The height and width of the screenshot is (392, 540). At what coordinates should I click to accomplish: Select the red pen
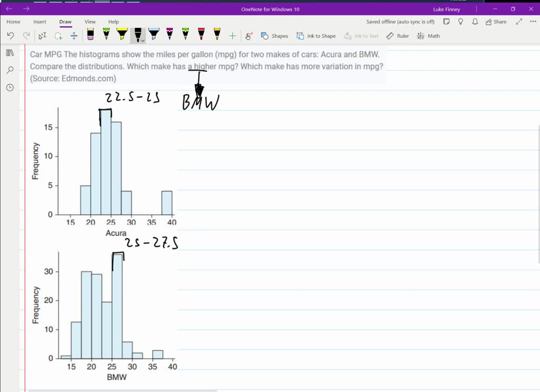(x=201, y=34)
